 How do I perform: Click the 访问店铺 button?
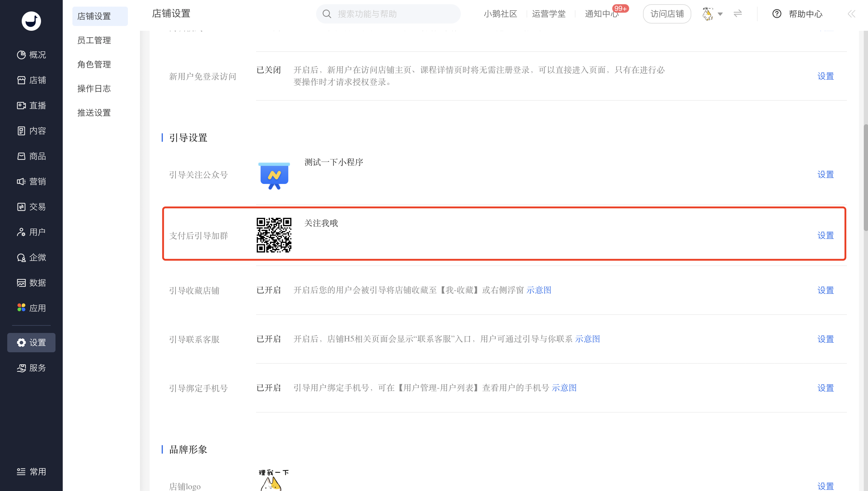pos(667,14)
